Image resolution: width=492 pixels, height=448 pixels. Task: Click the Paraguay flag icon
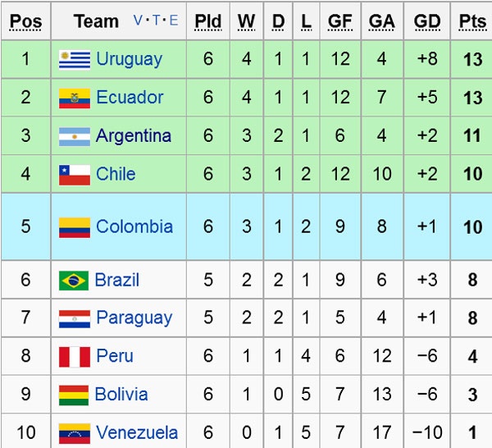pos(75,318)
